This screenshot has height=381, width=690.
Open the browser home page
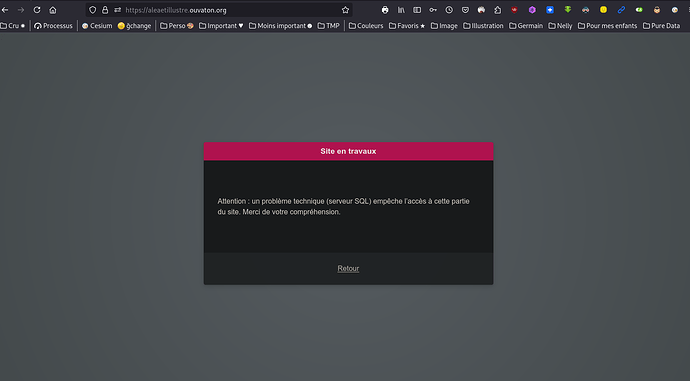click(53, 10)
